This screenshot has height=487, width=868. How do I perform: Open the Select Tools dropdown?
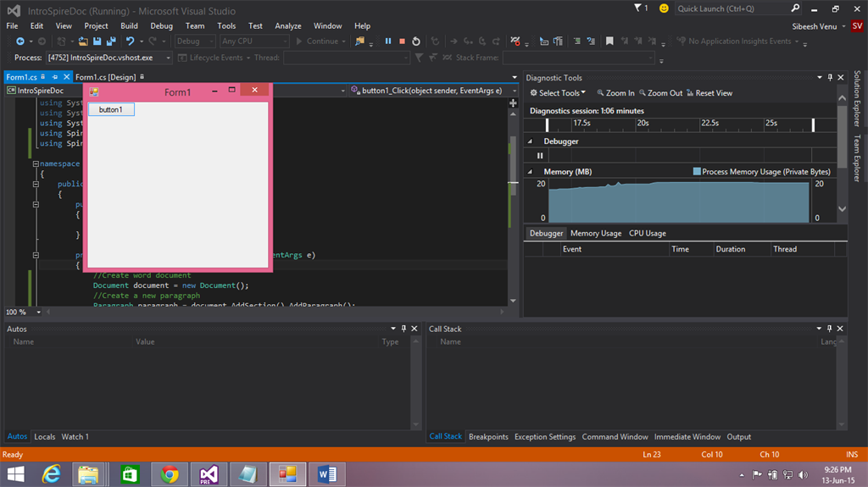tap(558, 93)
